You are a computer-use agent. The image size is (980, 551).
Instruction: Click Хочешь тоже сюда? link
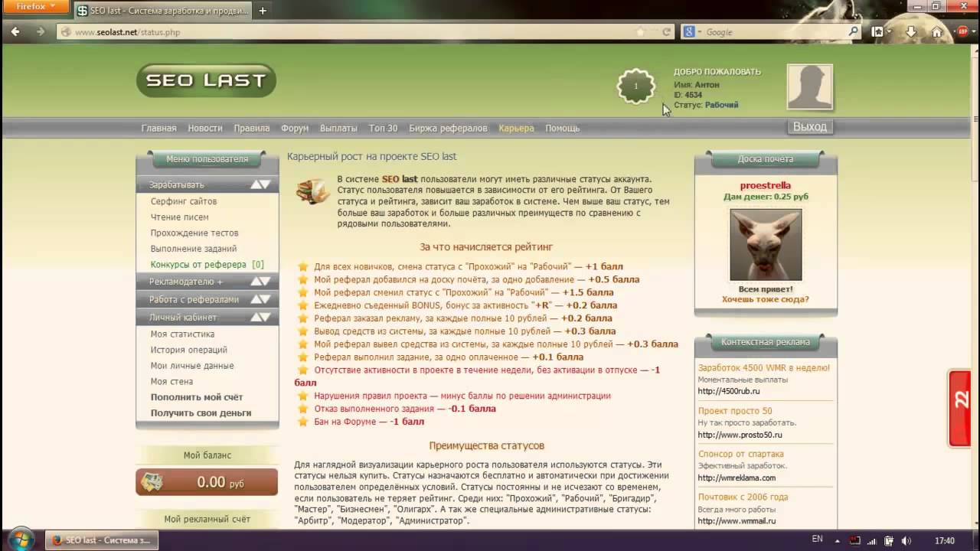click(766, 299)
